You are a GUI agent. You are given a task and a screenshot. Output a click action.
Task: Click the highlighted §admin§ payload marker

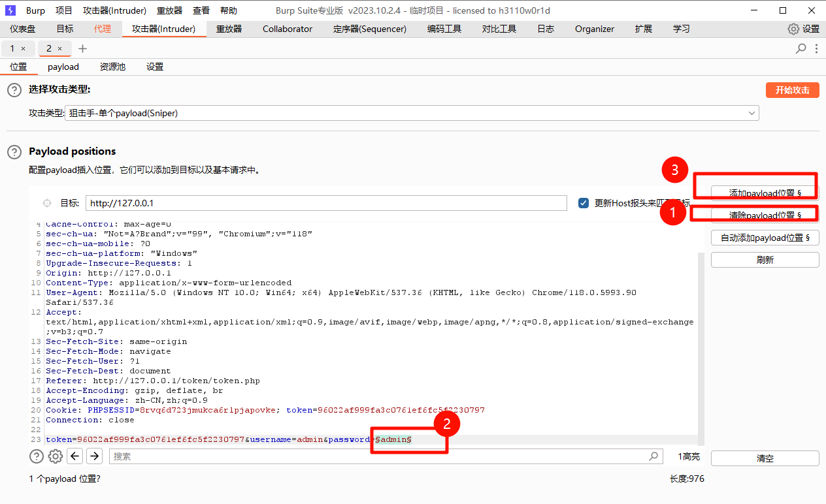click(393, 439)
